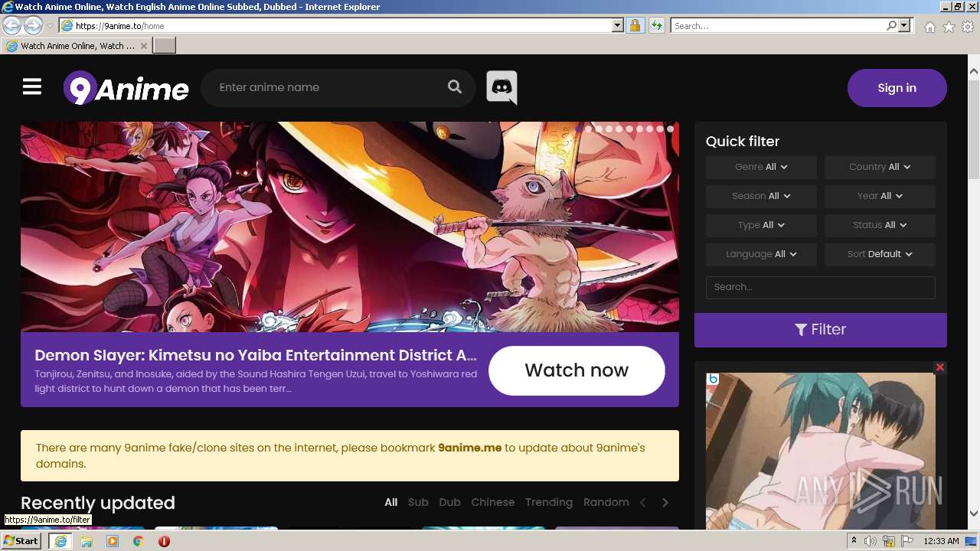Open the Discord icon link

click(501, 87)
